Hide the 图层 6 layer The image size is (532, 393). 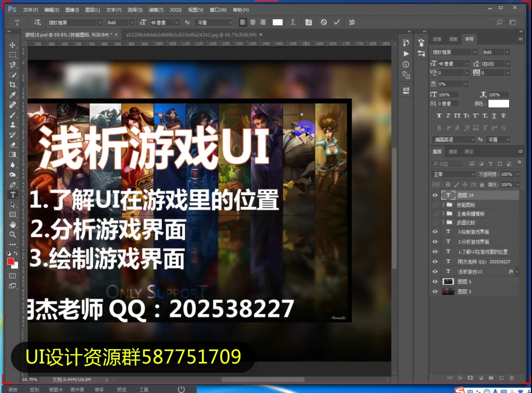435,281
